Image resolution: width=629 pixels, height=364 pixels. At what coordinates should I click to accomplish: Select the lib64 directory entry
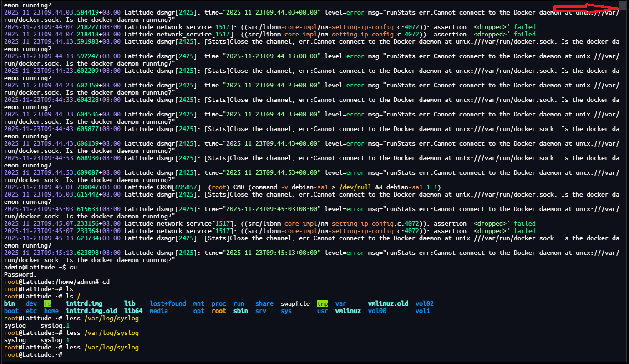(133, 311)
